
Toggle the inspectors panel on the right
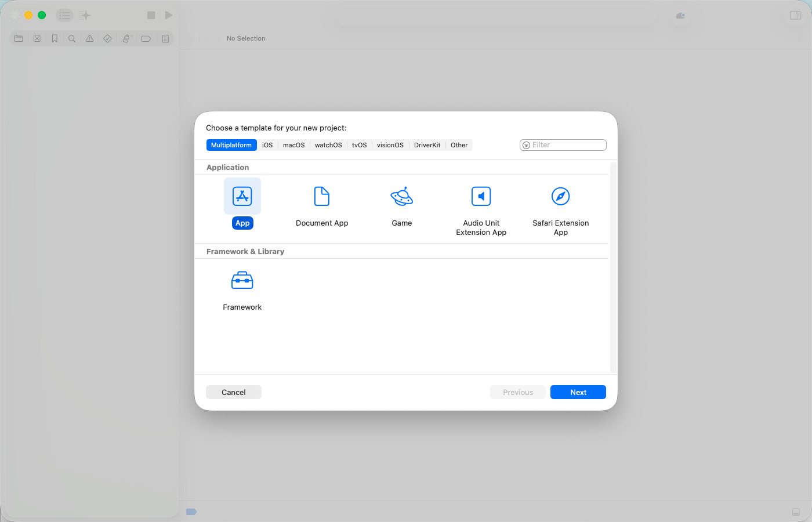pos(795,16)
